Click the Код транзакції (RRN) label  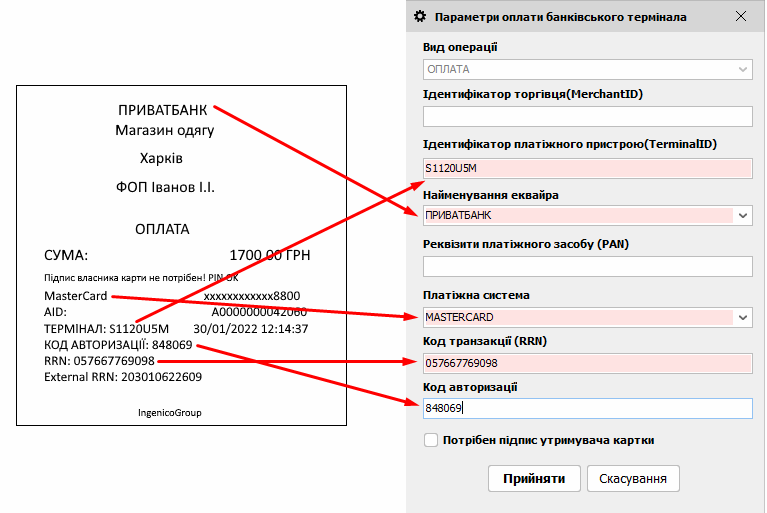pyautogui.click(x=485, y=341)
